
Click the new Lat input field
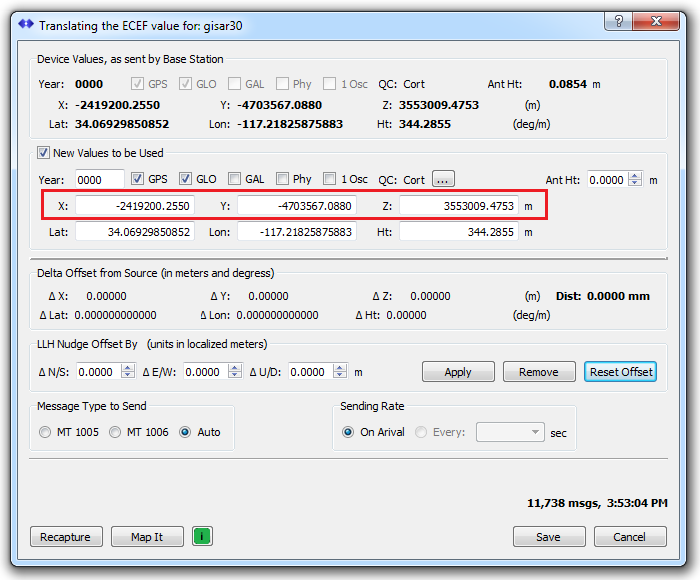(x=135, y=232)
